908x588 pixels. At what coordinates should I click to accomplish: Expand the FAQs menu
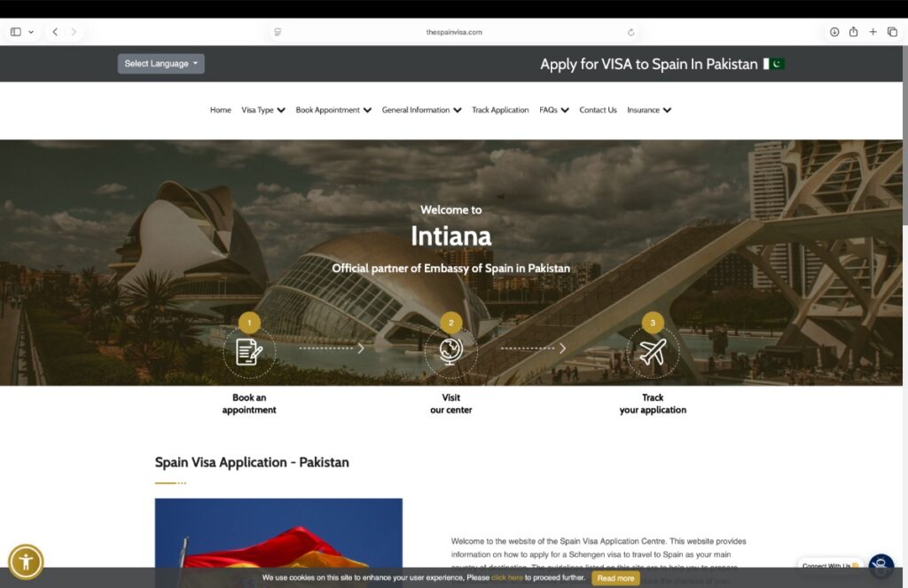tap(554, 110)
